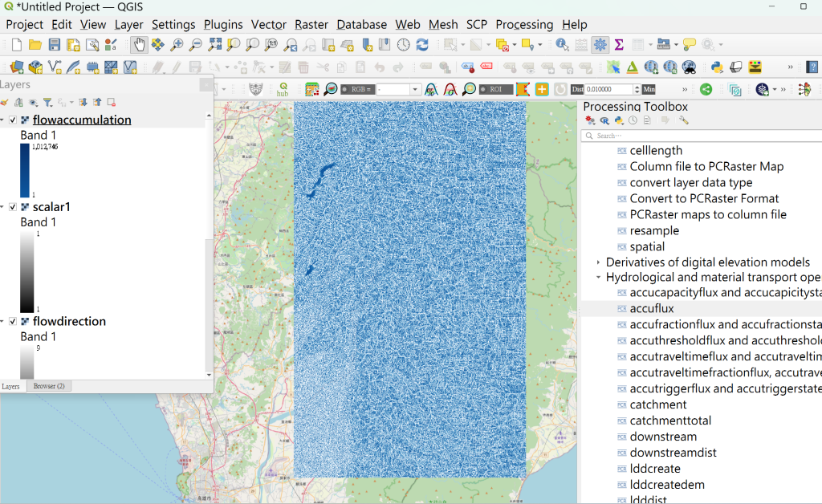
Task: Zoom to native resolution with the 1:1 icon
Action: click(271, 44)
